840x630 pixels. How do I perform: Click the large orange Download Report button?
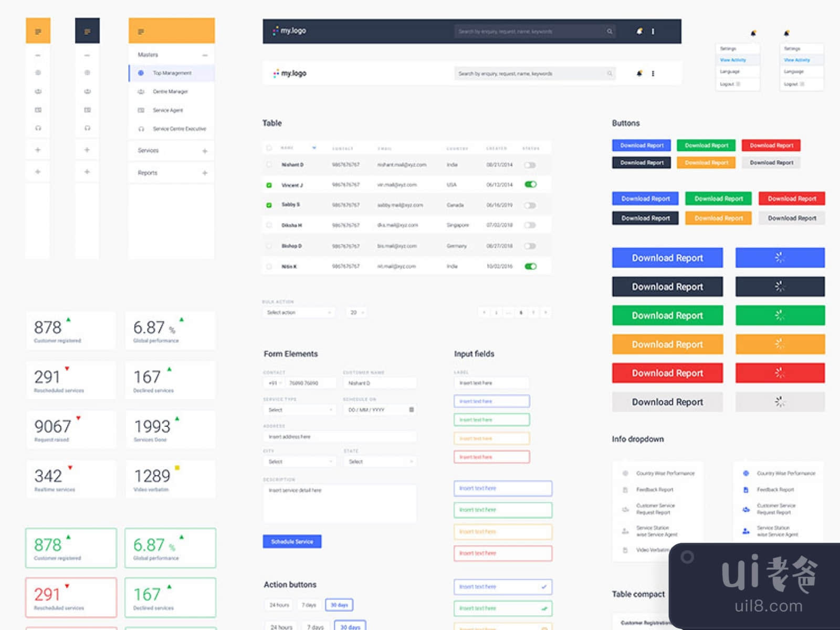click(x=667, y=344)
